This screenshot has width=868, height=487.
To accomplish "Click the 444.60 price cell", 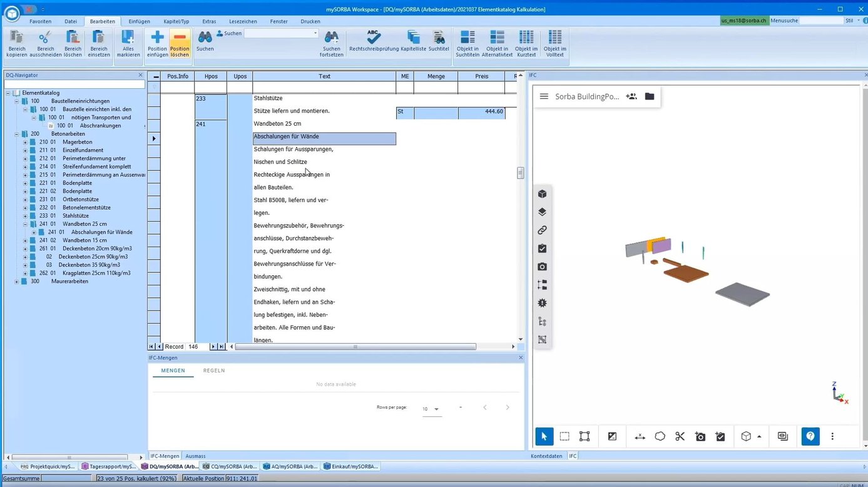I will pos(481,113).
